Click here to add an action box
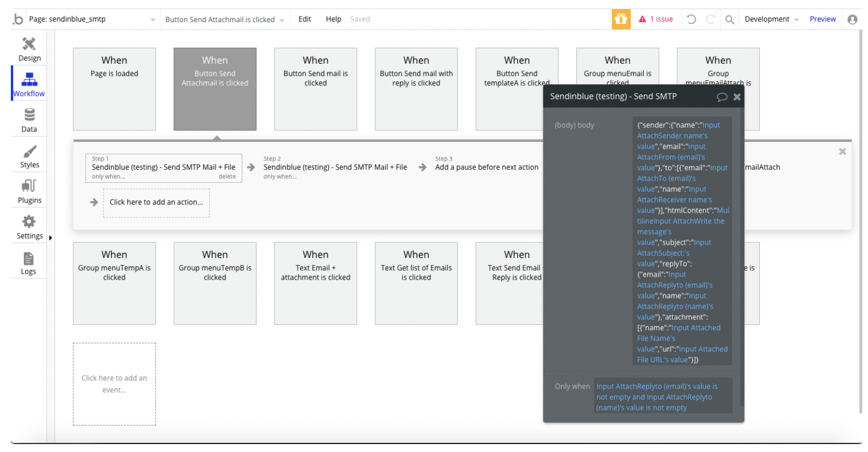 pyautogui.click(x=156, y=202)
